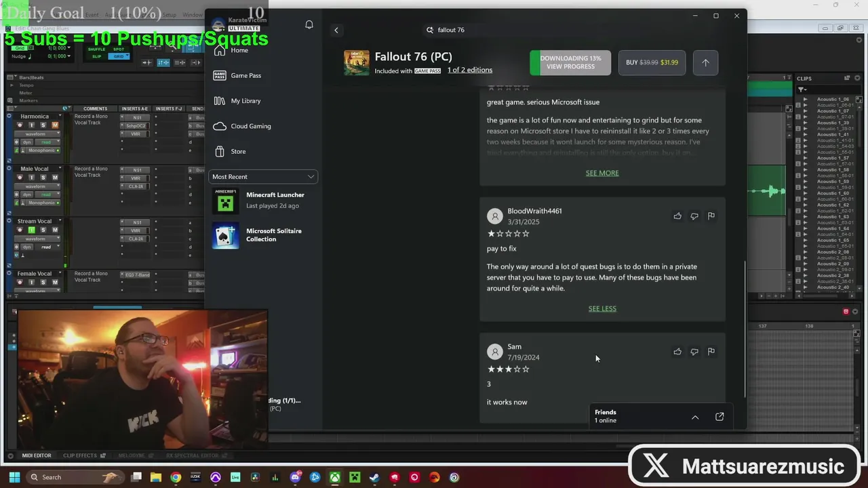
Task: Open Male Vocal waveform view dropdown
Action: pos(37,186)
